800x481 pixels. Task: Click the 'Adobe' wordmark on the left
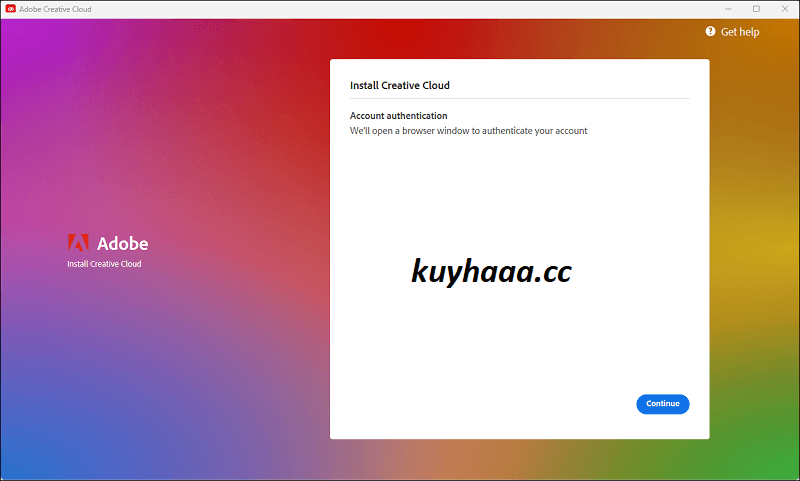[x=122, y=243]
